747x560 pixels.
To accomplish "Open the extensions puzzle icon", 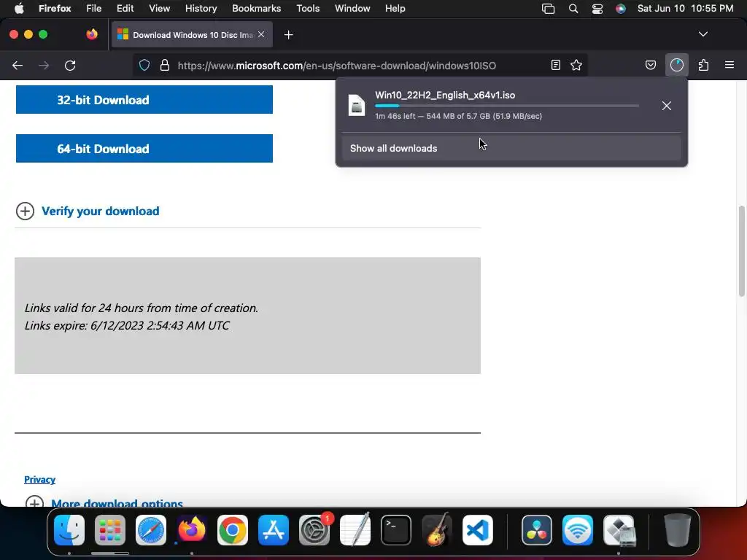I will [x=704, y=65].
